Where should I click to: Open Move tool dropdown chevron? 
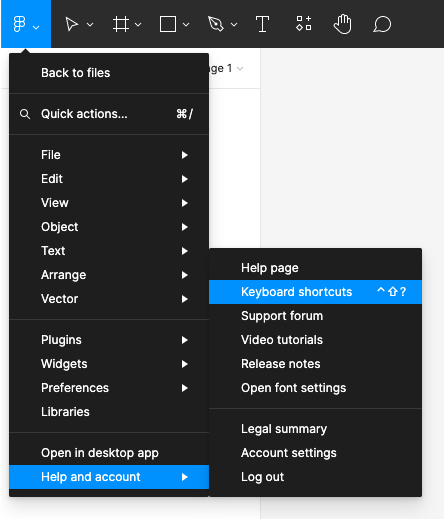(90, 24)
